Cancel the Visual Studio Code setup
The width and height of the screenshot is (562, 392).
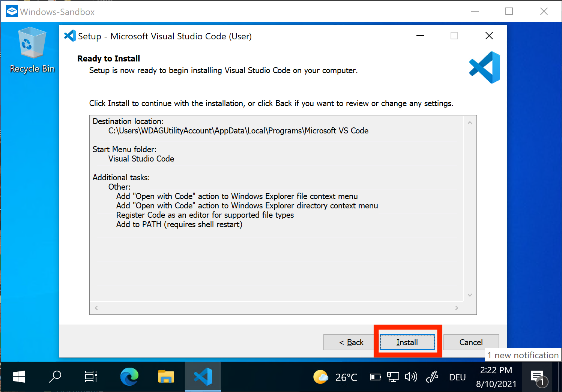(x=471, y=342)
